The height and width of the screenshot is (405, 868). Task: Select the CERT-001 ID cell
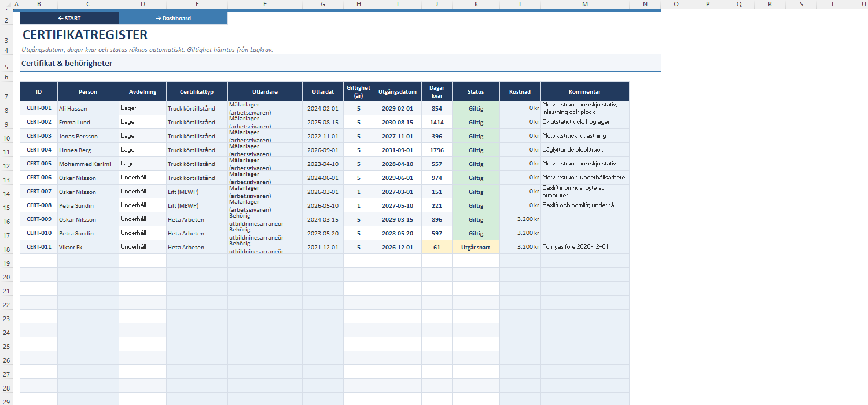pyautogui.click(x=39, y=108)
